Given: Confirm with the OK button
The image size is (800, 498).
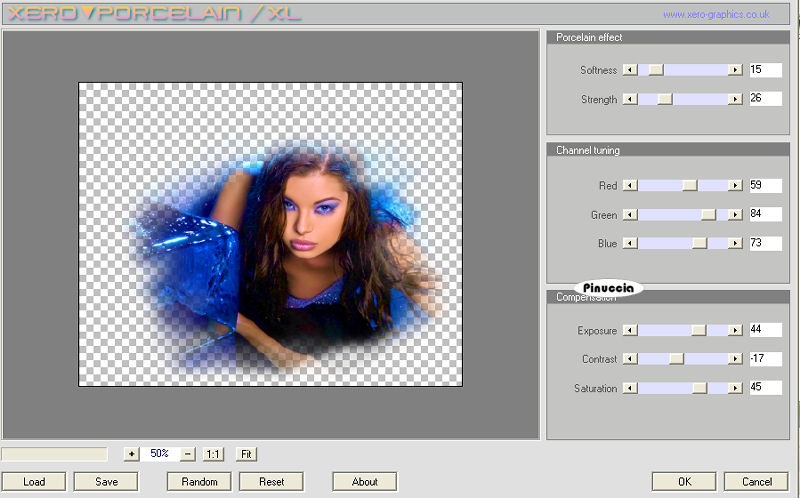Looking at the screenshot, I should [684, 482].
